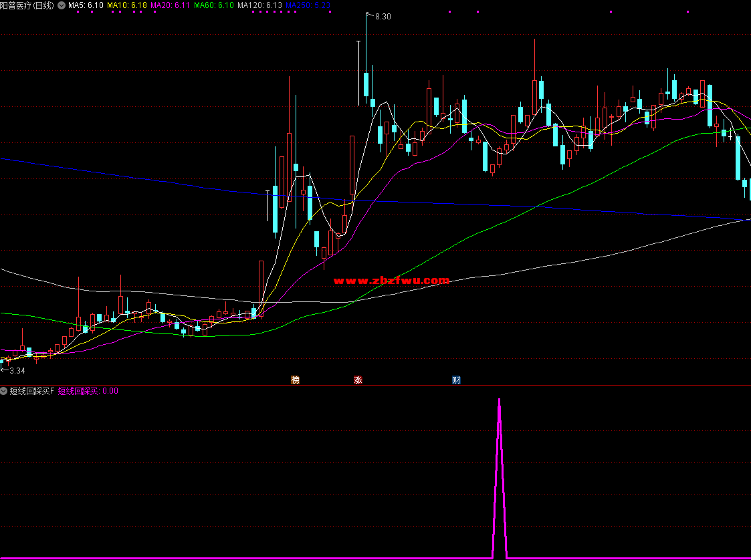This screenshot has width=751, height=560.
Task: Click the green MA60: 6.10 label
Action: (213, 5)
